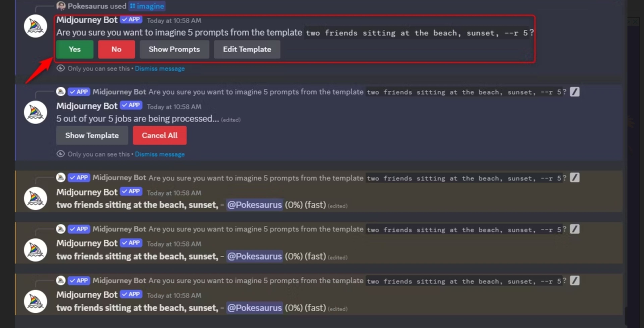Viewport: 644px width, 328px height.
Task: Click the imagine slash command link
Action: click(x=147, y=6)
